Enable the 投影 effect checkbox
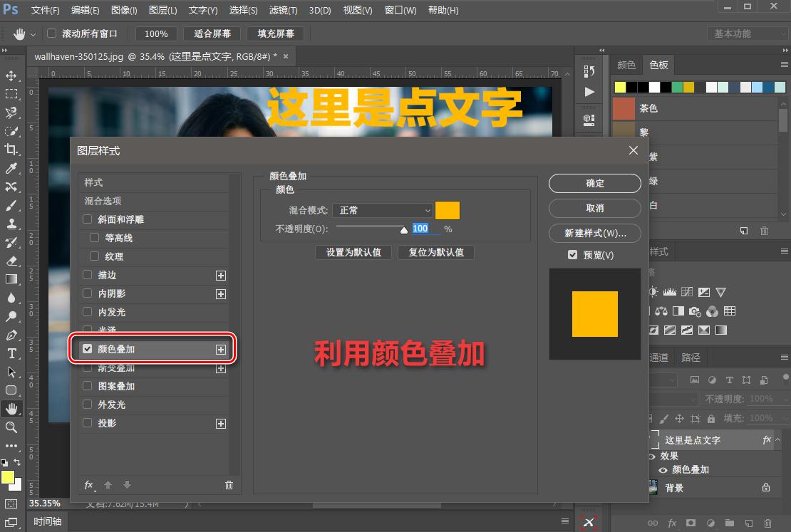Viewport: 791px width, 532px height. (87, 423)
